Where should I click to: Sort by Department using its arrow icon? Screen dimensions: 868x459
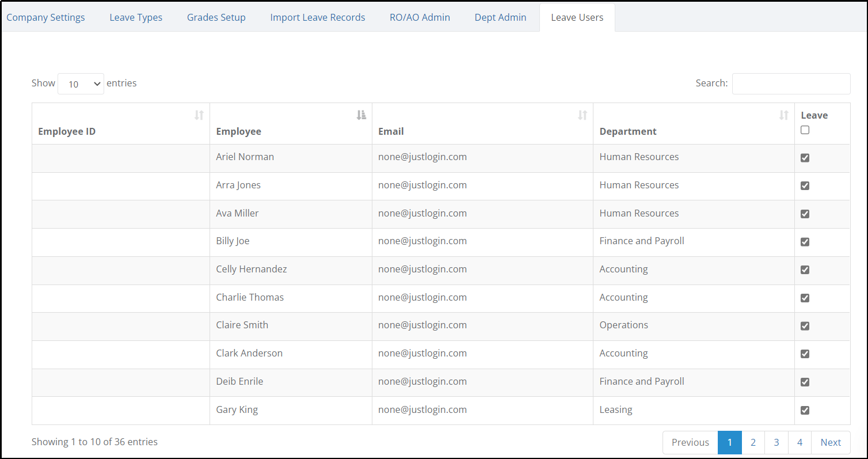pyautogui.click(x=784, y=115)
